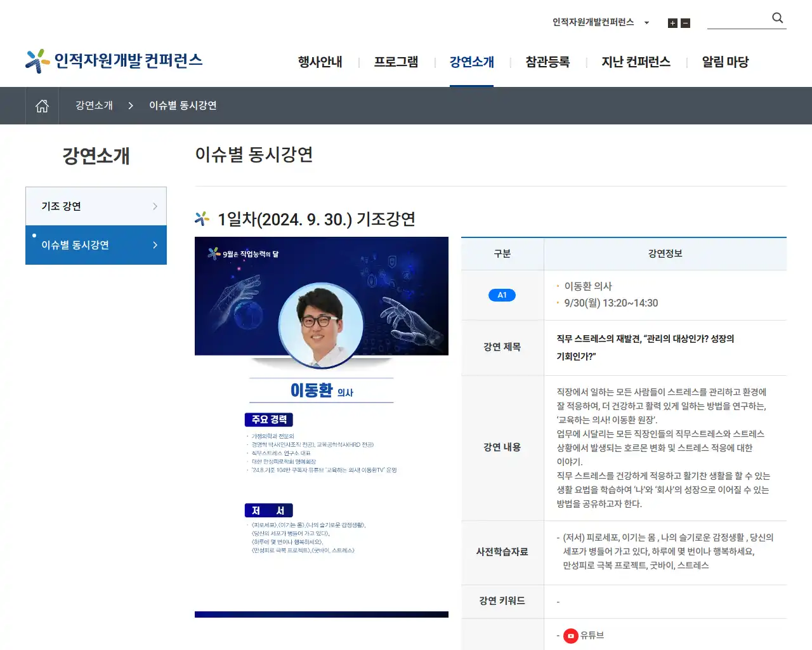812x650 pixels.
Task: Click the 강연 제목 row label
Action: click(502, 347)
